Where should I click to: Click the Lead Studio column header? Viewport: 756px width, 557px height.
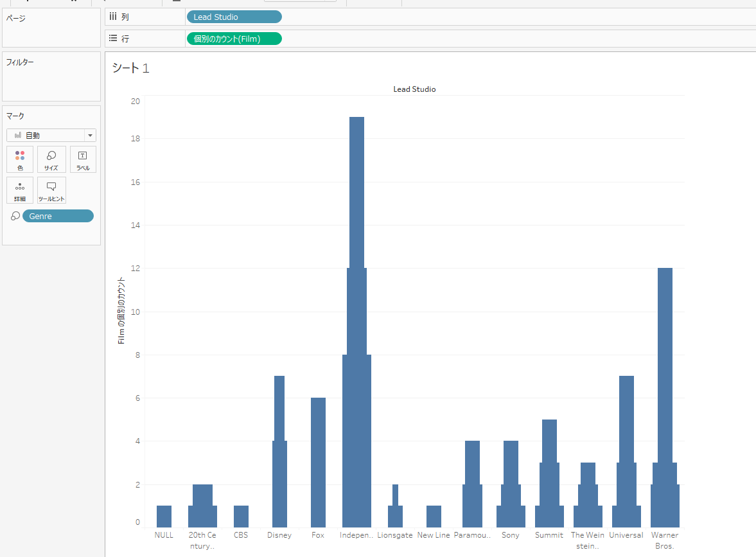[x=414, y=89]
